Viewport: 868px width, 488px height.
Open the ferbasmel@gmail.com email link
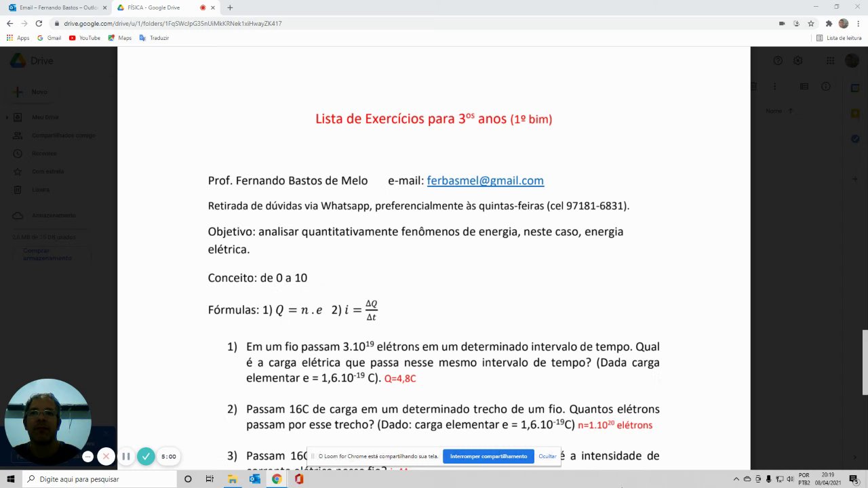click(485, 180)
